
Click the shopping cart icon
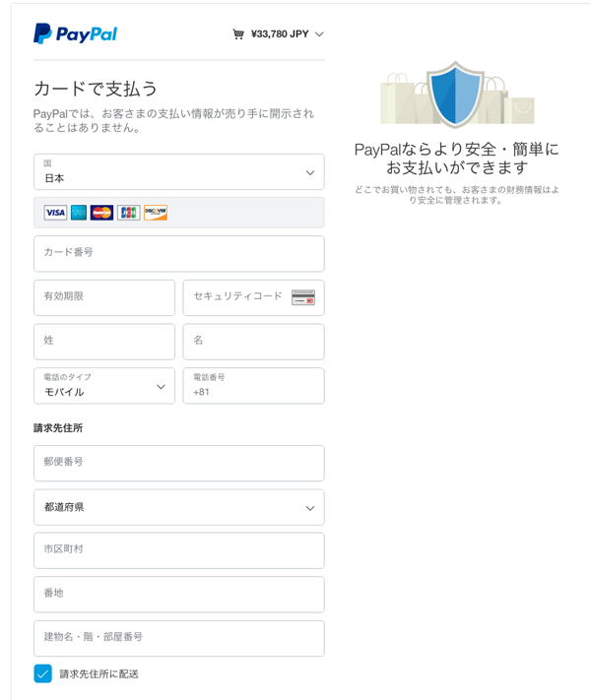pos(238,34)
